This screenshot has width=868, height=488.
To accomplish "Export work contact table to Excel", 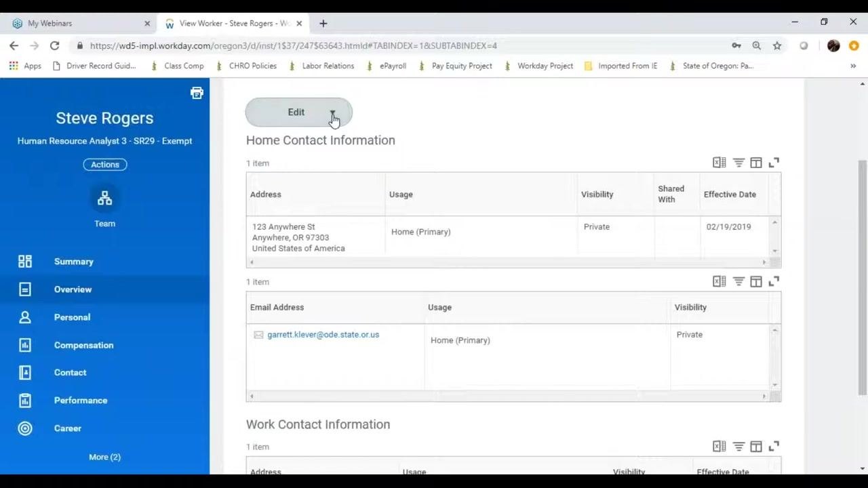I will tap(719, 447).
